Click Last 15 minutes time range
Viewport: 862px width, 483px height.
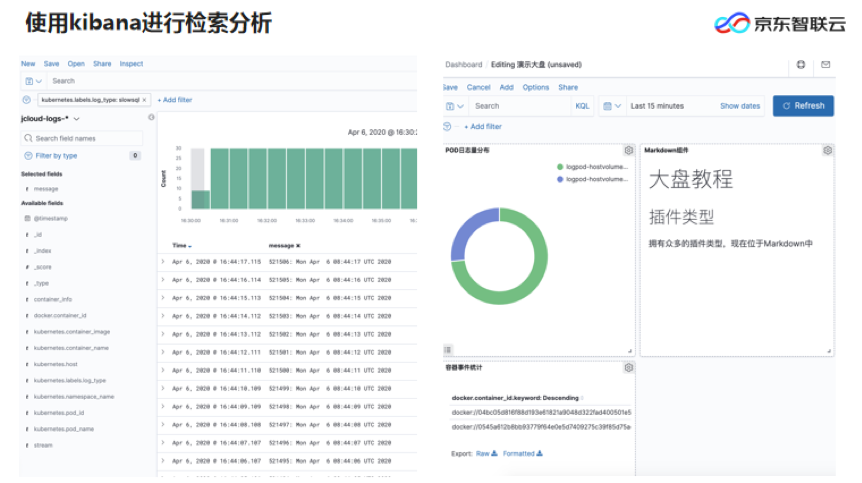point(657,106)
